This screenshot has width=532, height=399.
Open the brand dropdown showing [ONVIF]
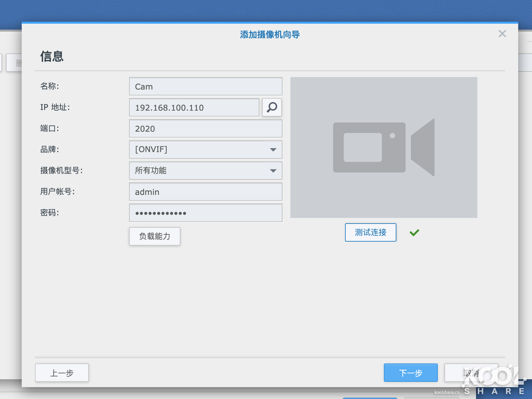coord(206,149)
